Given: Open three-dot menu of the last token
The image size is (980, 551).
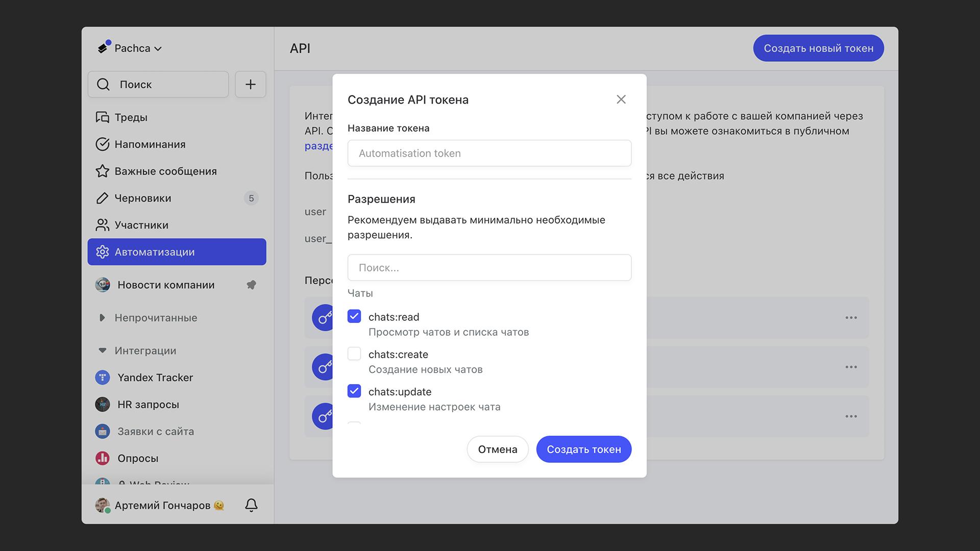Looking at the screenshot, I should point(851,416).
